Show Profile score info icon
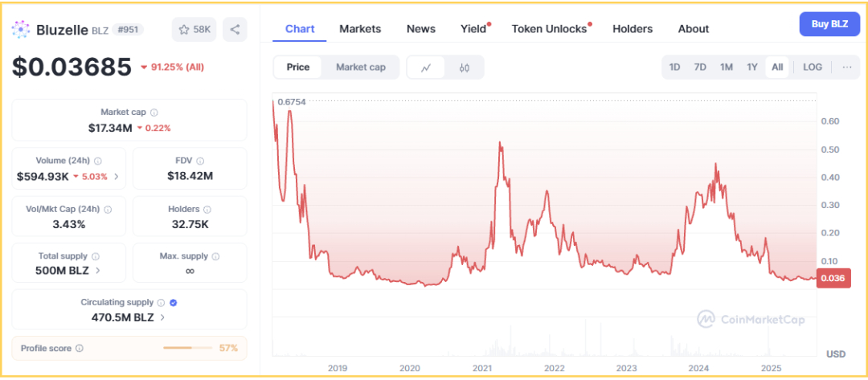Viewport: 868px width, 380px height. pos(79,349)
